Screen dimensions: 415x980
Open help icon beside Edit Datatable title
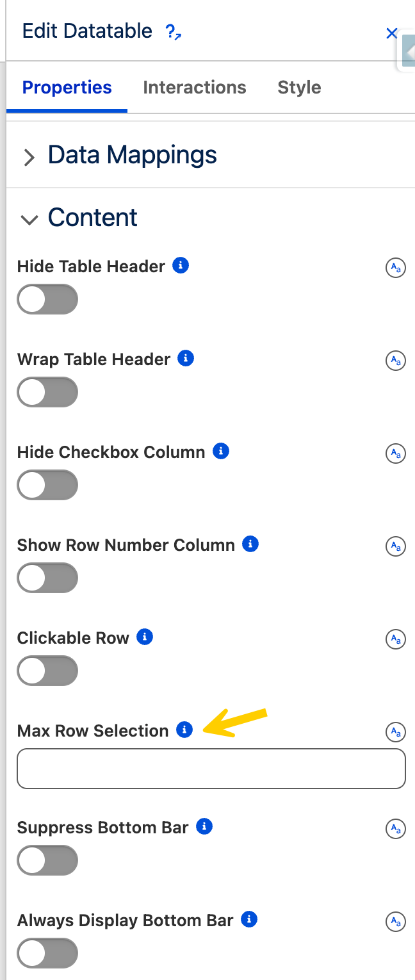click(173, 31)
